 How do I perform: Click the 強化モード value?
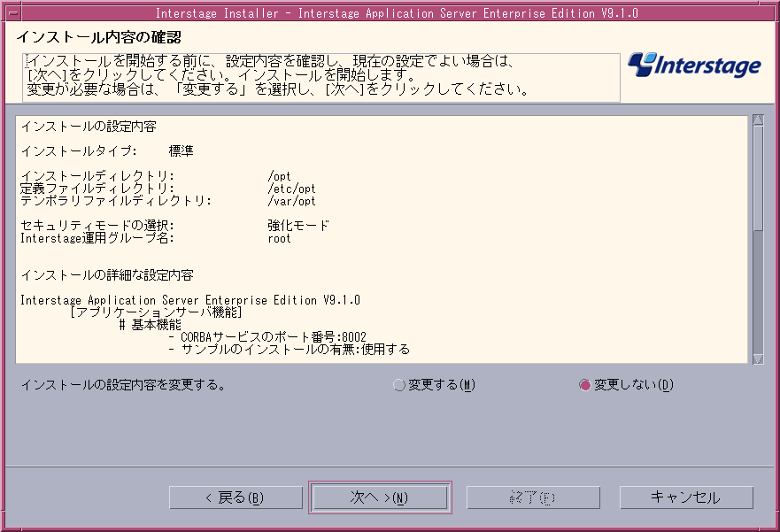click(298, 226)
